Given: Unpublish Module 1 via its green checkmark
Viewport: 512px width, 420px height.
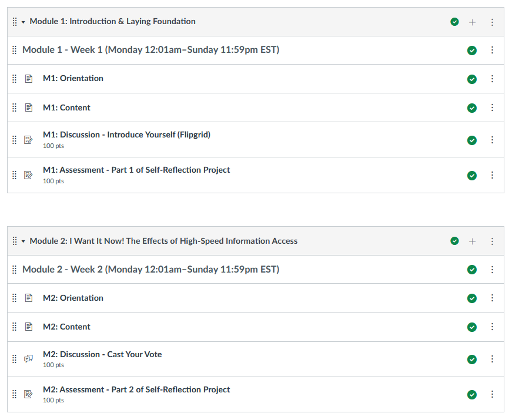Looking at the screenshot, I should coord(454,21).
